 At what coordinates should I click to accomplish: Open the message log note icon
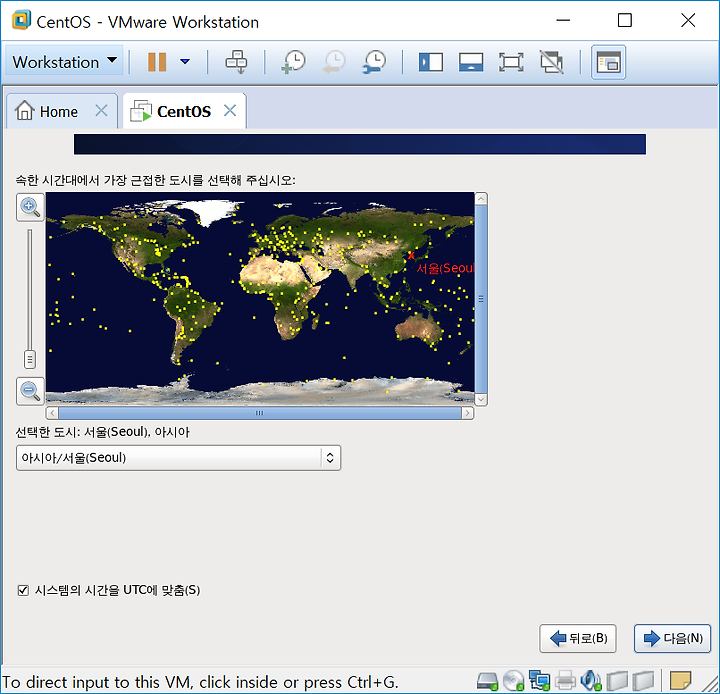pyautogui.click(x=681, y=681)
